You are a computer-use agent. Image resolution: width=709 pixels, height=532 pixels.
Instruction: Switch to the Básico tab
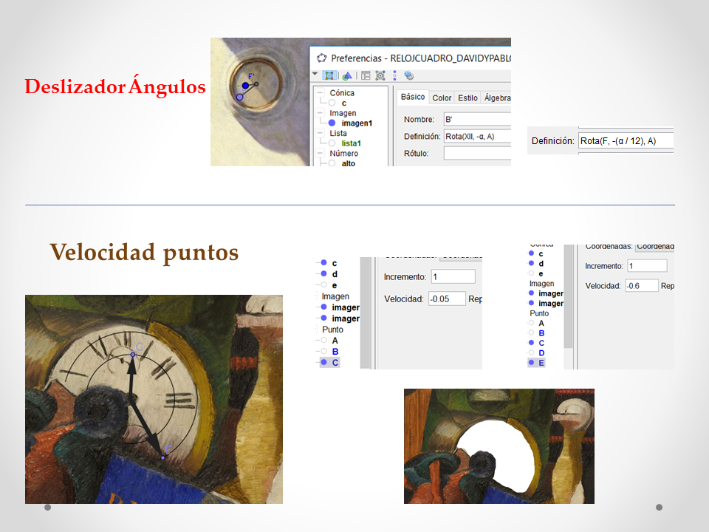[413, 97]
